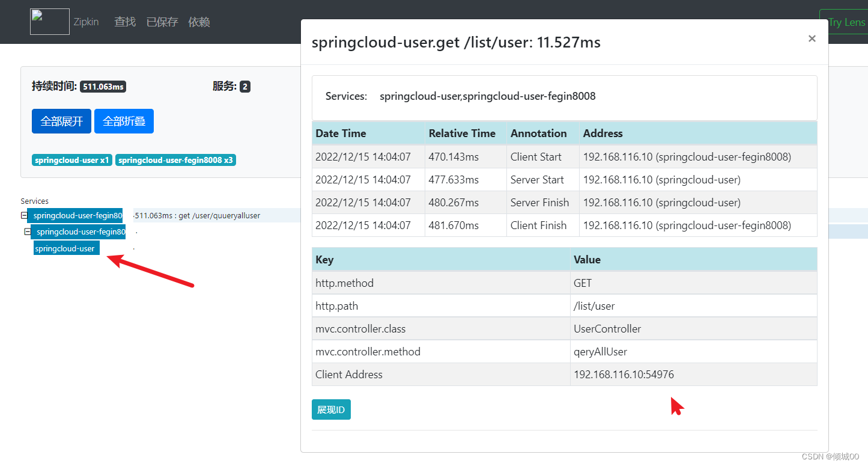This screenshot has width=868, height=466.
Task: Click the Relative Time column header
Action: (x=466, y=133)
